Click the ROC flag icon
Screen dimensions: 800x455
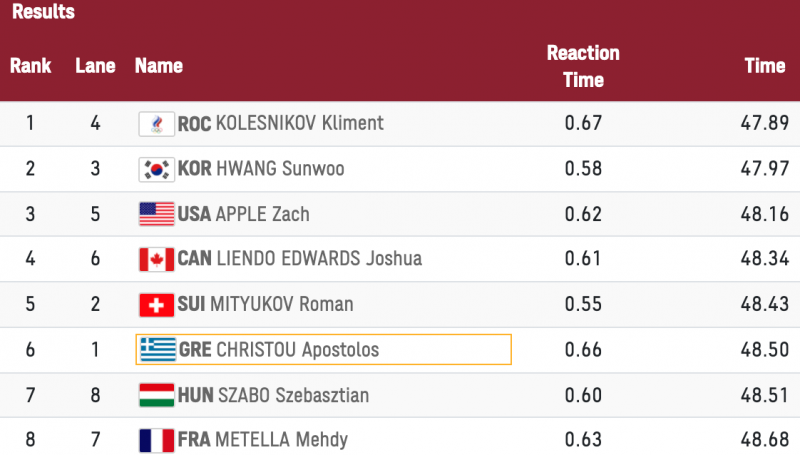pyautogui.click(x=156, y=124)
